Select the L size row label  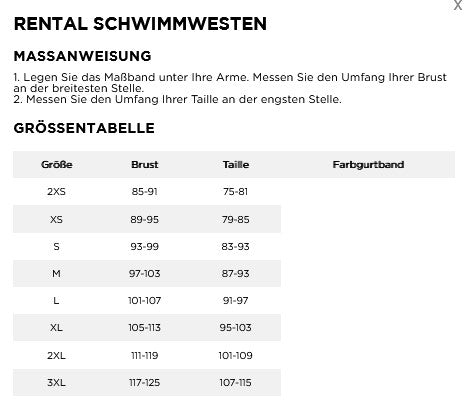coord(56,301)
